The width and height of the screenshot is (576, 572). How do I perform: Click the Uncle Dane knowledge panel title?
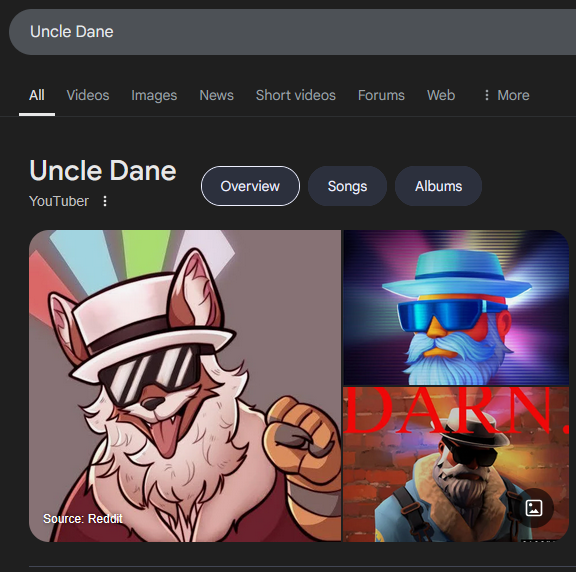coord(103,171)
